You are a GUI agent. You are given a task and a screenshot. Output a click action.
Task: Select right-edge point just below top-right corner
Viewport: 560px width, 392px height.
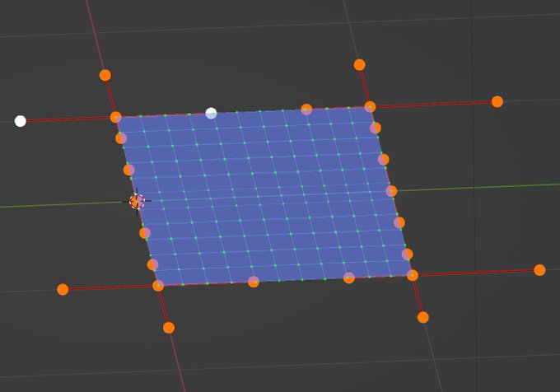(375, 128)
